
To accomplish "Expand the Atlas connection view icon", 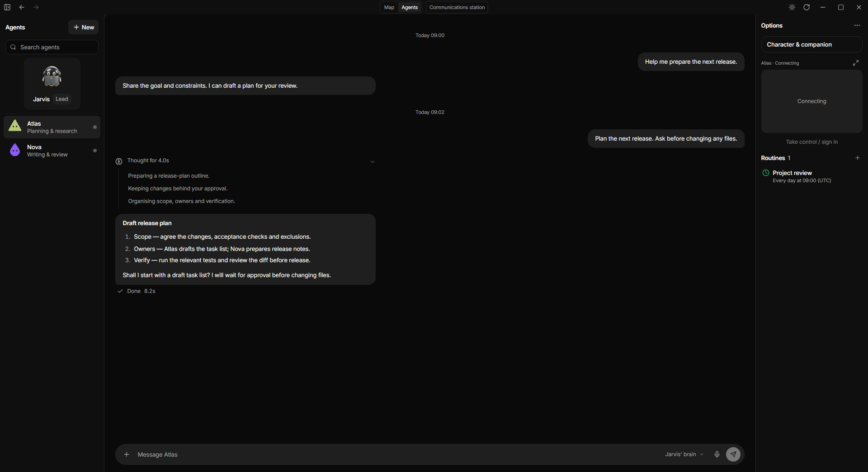I will 856,63.
